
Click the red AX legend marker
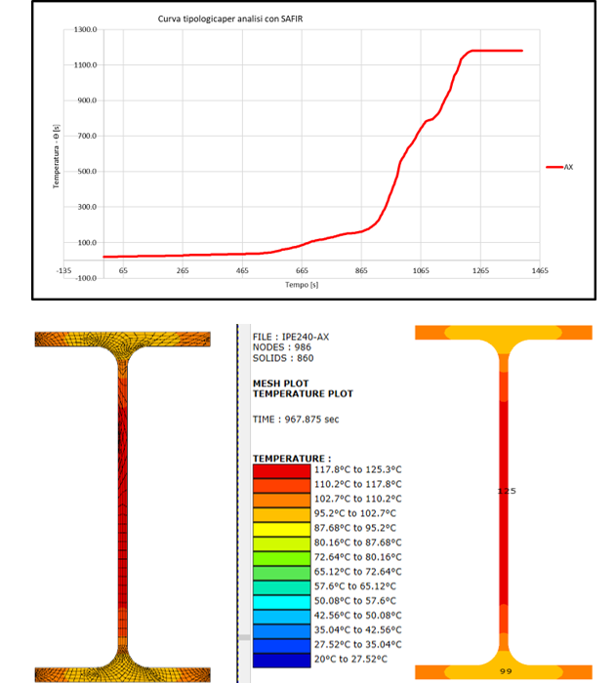pos(553,167)
